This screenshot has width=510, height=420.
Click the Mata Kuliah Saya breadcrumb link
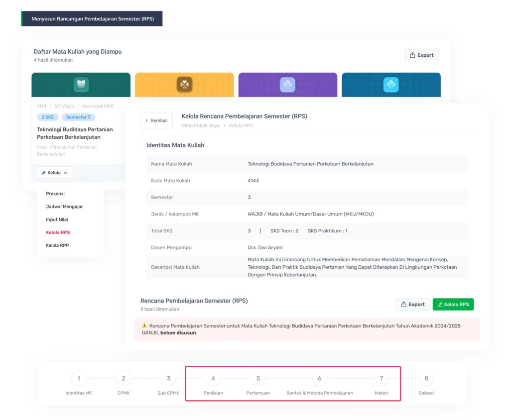[200, 125]
